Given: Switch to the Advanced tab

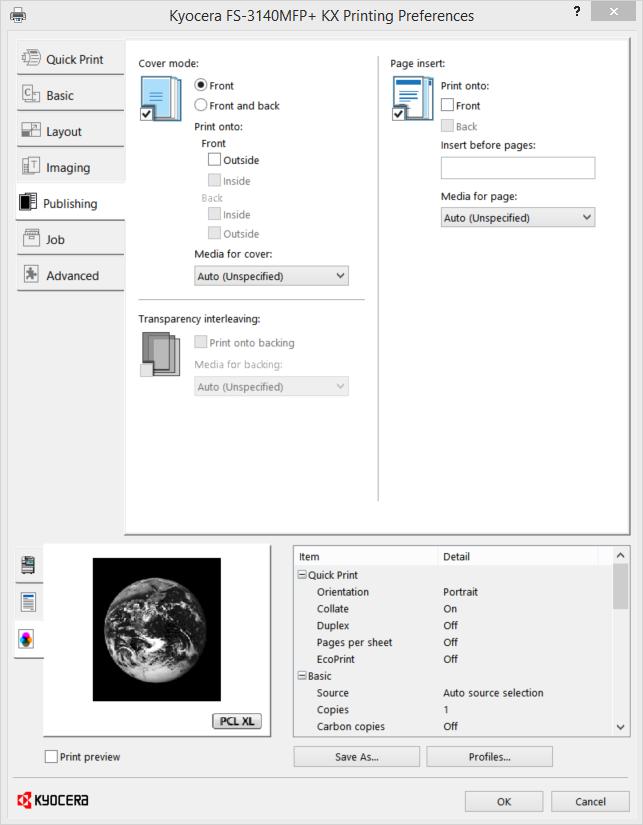Looking at the screenshot, I should click(x=71, y=275).
